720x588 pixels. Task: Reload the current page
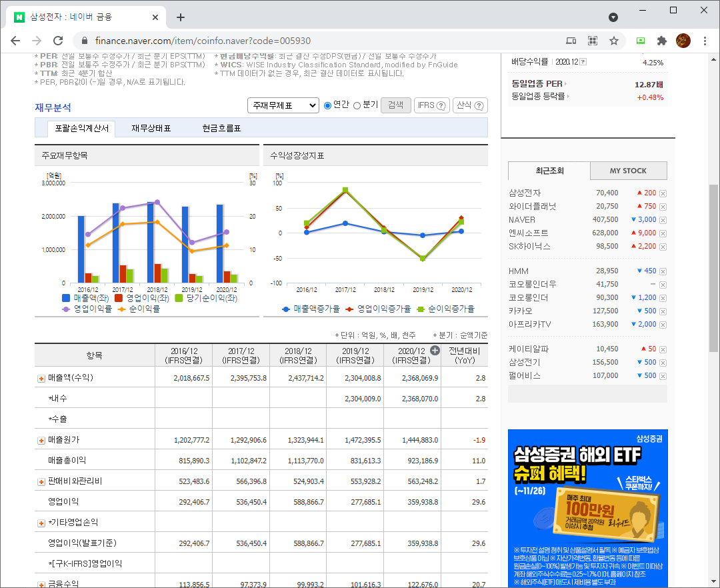(x=58, y=41)
